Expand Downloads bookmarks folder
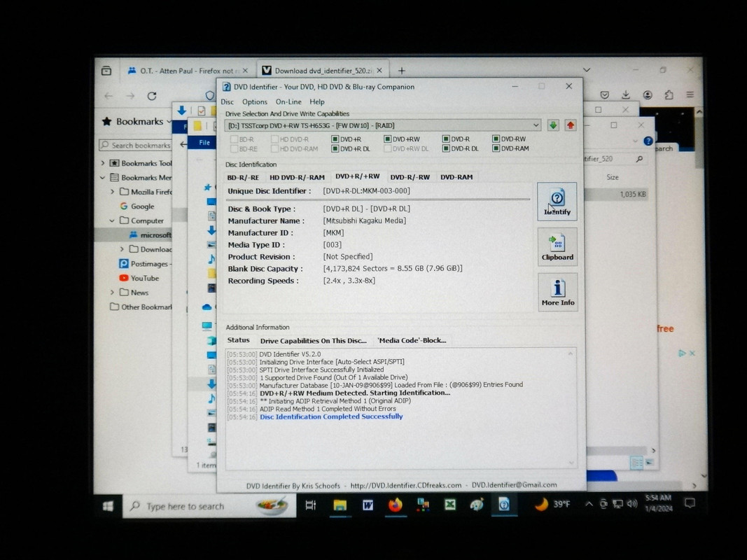This screenshot has width=747, height=560. (x=122, y=249)
